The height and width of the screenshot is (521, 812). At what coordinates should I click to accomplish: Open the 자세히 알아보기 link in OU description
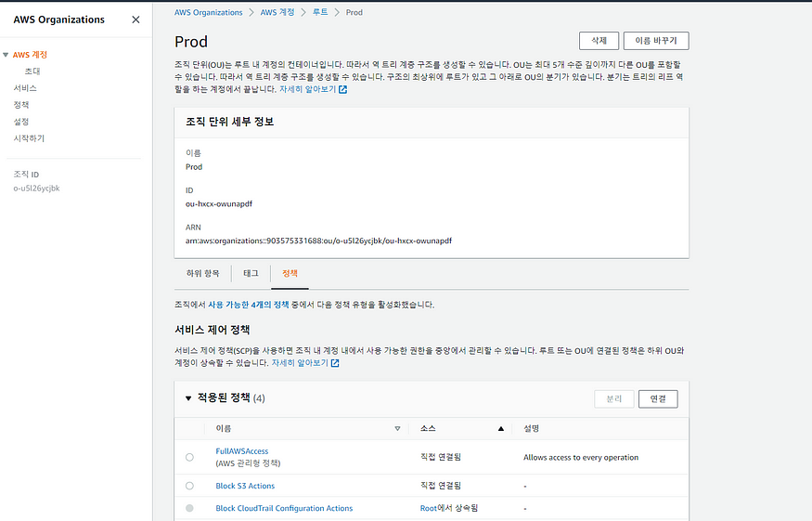[x=307, y=89]
